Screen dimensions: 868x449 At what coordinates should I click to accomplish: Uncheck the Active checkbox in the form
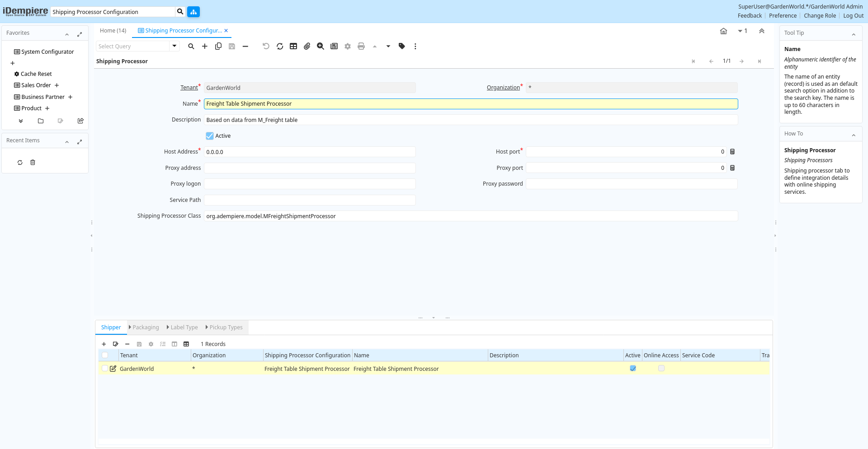(x=210, y=136)
